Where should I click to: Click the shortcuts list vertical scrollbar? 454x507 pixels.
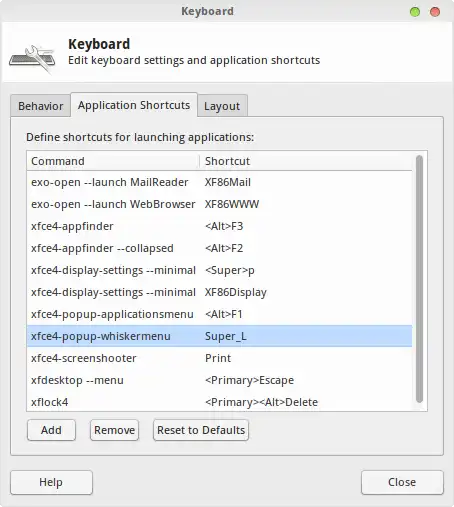[x=419, y=279]
